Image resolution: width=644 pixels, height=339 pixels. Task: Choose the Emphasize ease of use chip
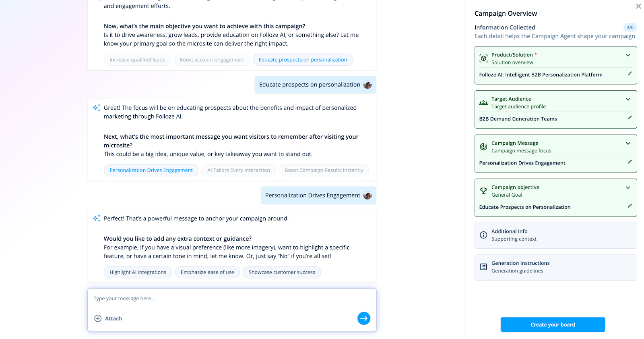[207, 272]
